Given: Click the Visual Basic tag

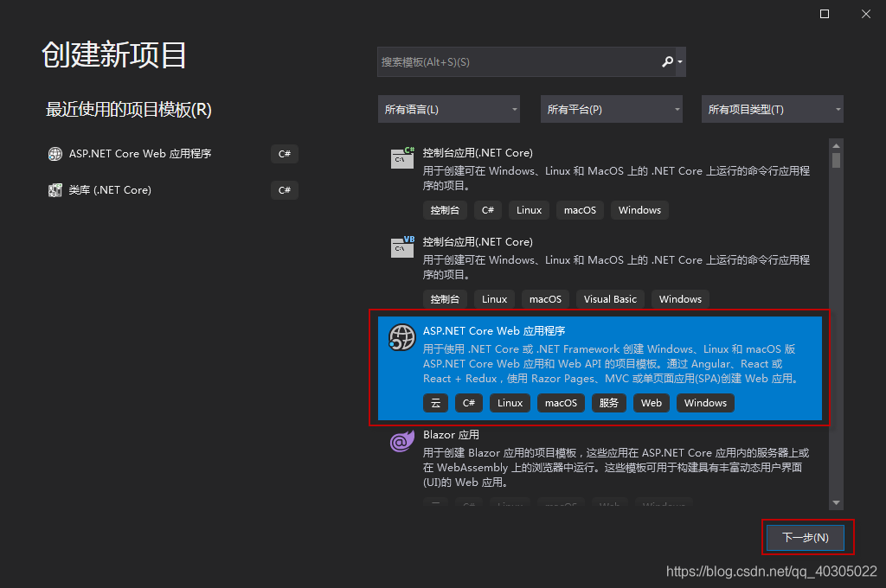Looking at the screenshot, I should click(610, 299).
